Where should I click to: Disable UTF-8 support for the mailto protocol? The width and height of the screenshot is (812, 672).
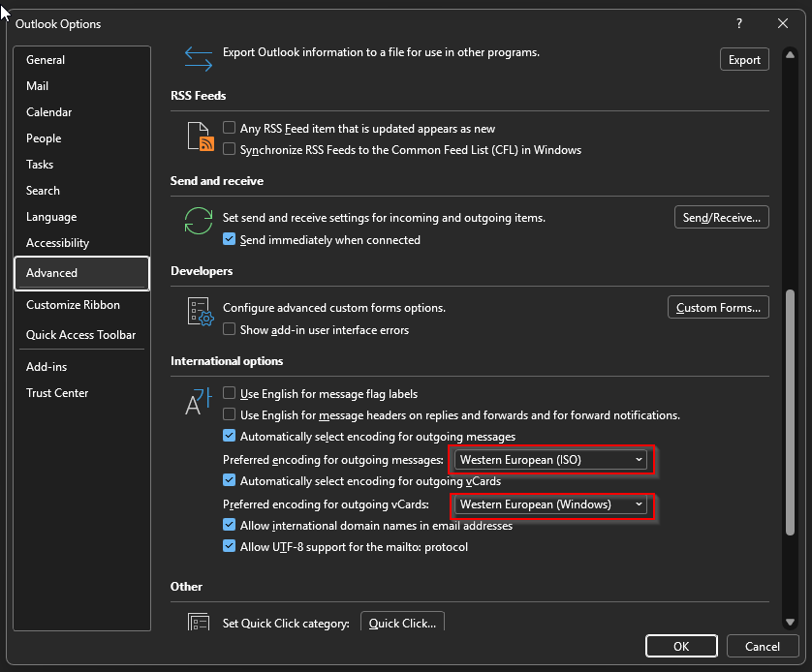(229, 545)
